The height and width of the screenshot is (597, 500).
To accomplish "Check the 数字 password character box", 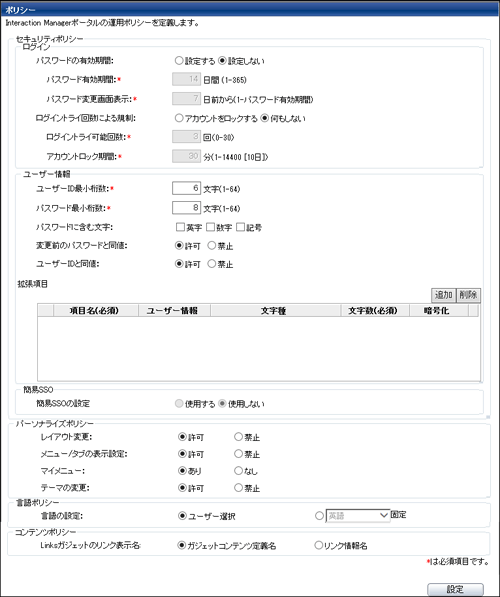I will (x=210, y=227).
